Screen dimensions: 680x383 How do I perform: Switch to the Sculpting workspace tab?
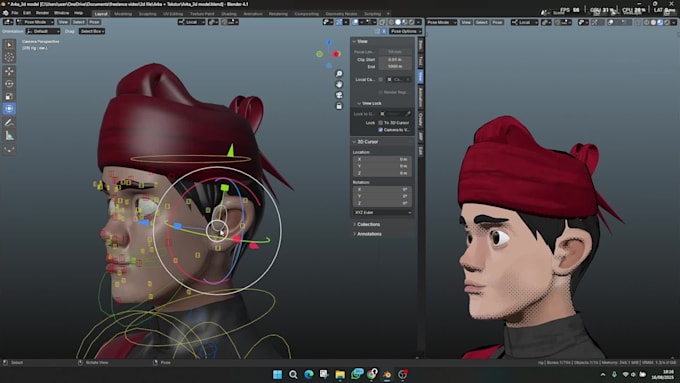click(147, 14)
